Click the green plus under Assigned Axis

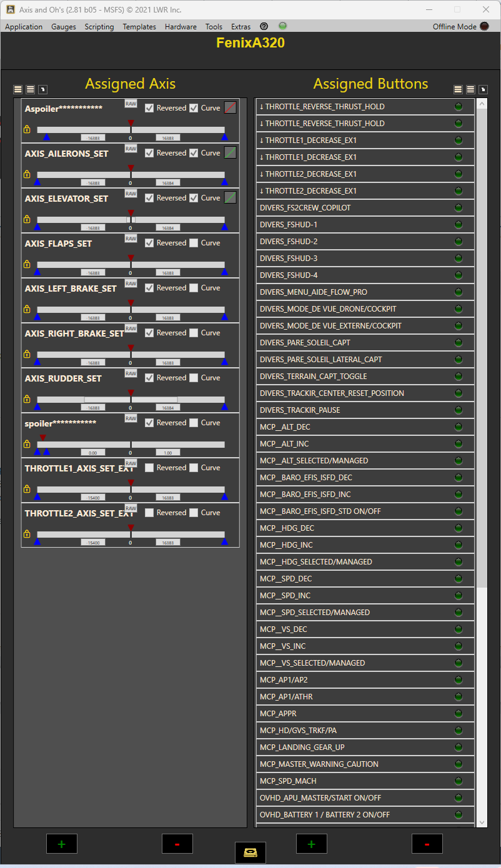coord(61,844)
